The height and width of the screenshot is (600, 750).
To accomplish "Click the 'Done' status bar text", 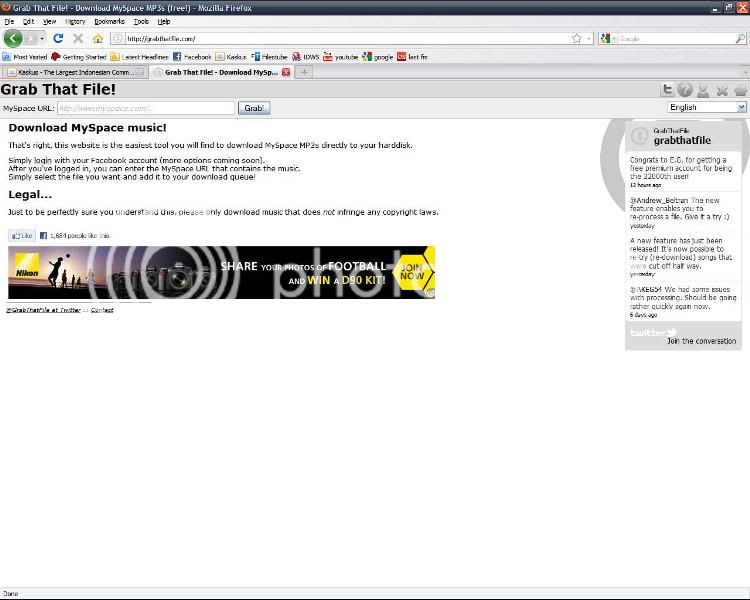I will point(11,594).
